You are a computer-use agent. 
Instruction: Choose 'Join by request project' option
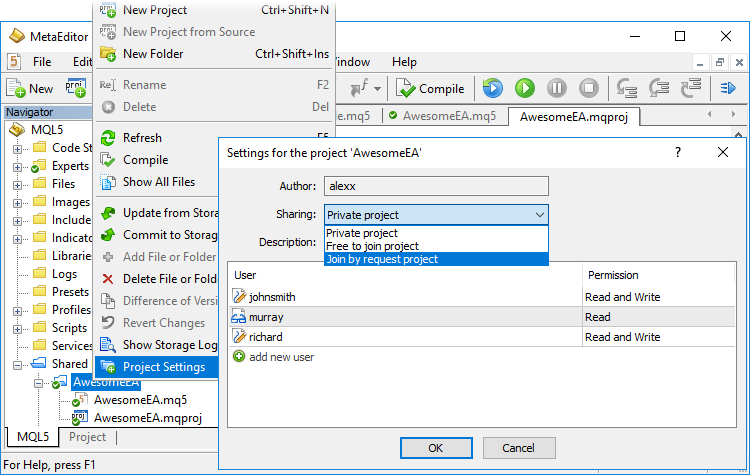pos(436,259)
